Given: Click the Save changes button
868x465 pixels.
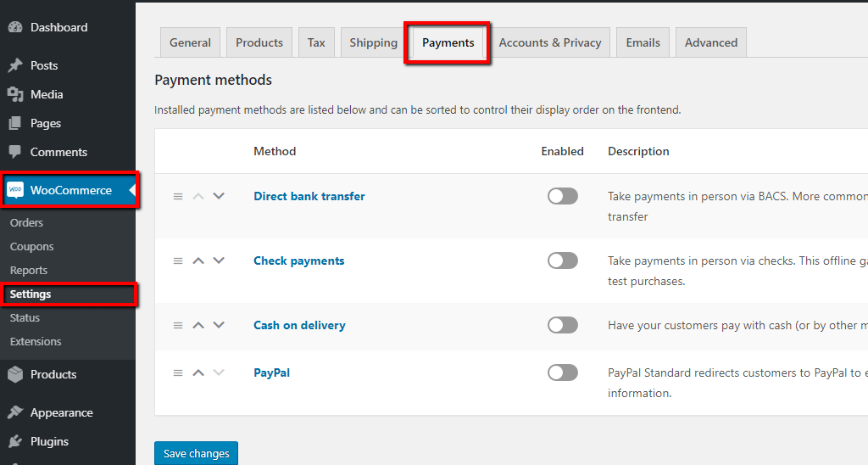Looking at the screenshot, I should pyautogui.click(x=196, y=453).
